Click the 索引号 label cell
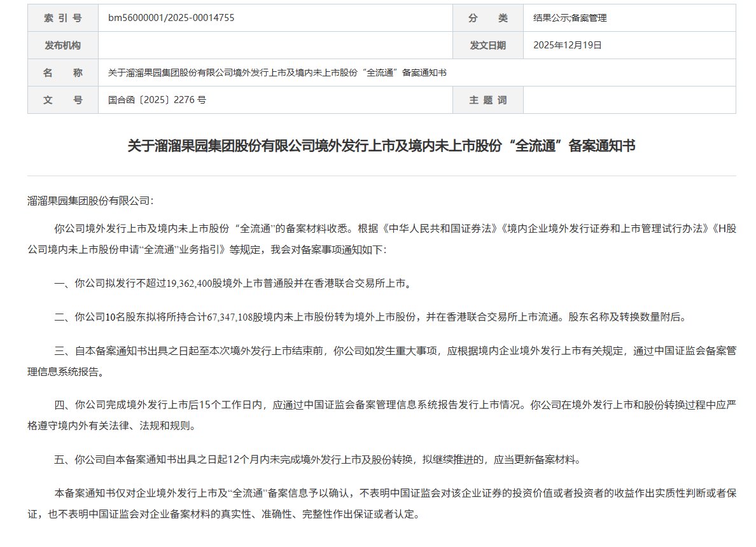The height and width of the screenshot is (547, 756). click(x=63, y=18)
